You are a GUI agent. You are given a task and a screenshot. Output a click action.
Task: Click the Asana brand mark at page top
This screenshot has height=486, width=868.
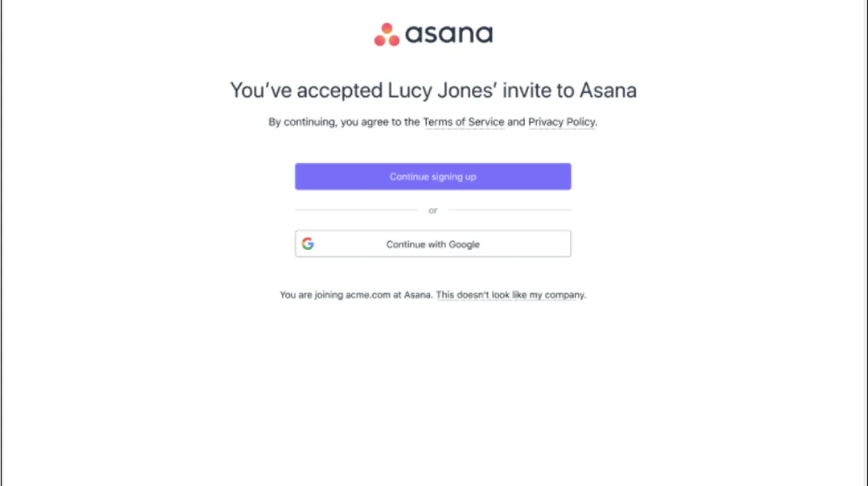[x=433, y=33]
